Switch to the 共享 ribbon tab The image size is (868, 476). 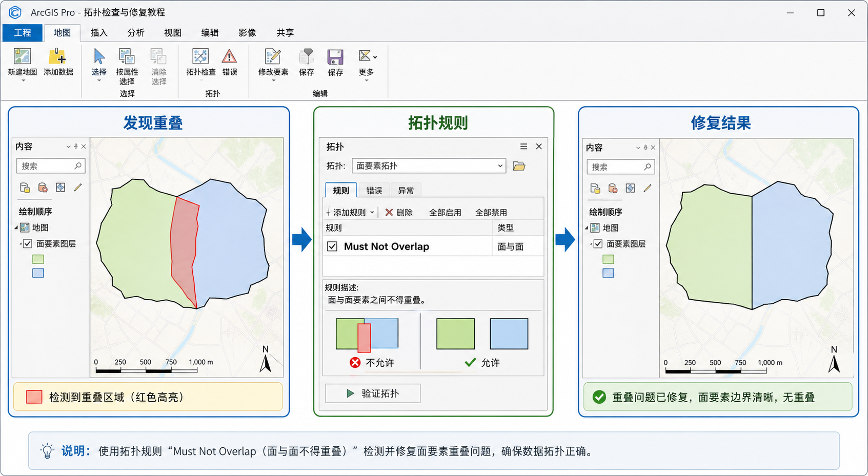(285, 33)
